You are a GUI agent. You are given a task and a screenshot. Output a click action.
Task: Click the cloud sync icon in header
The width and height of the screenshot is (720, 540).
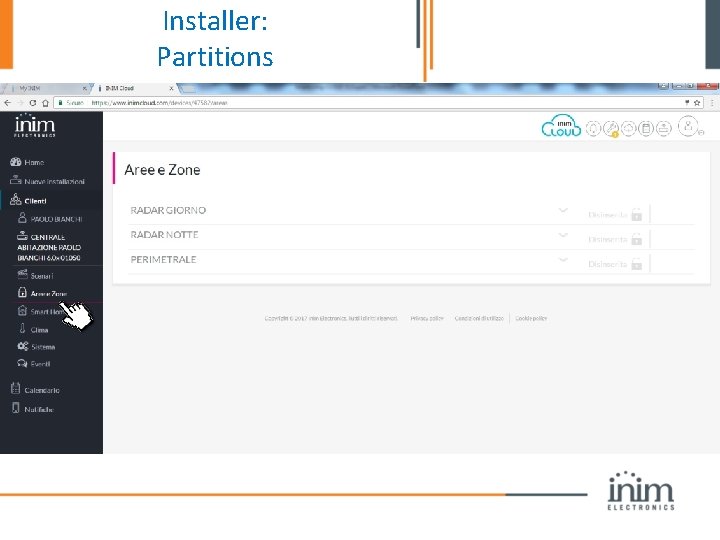(x=628, y=129)
